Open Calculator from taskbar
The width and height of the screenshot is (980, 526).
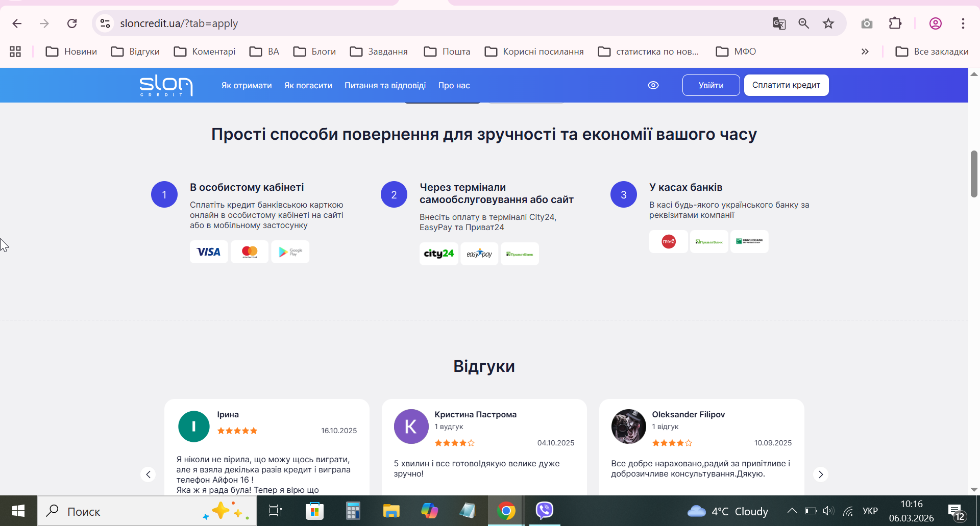(x=353, y=511)
